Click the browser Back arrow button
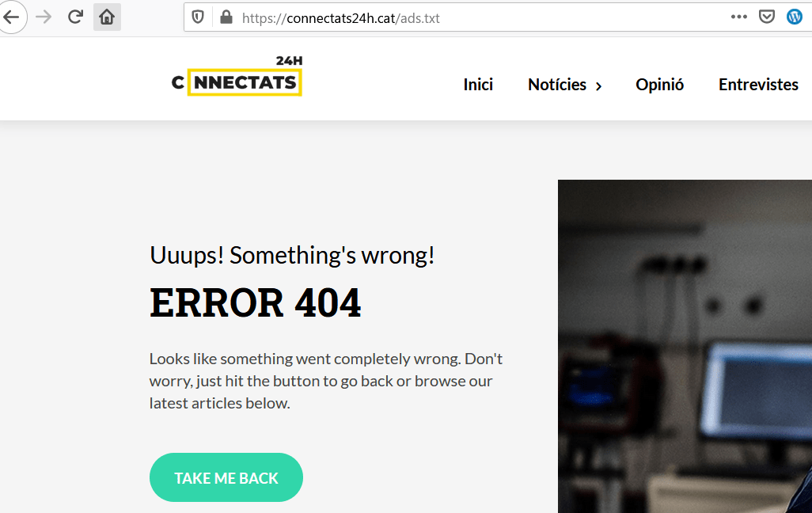 11,17
